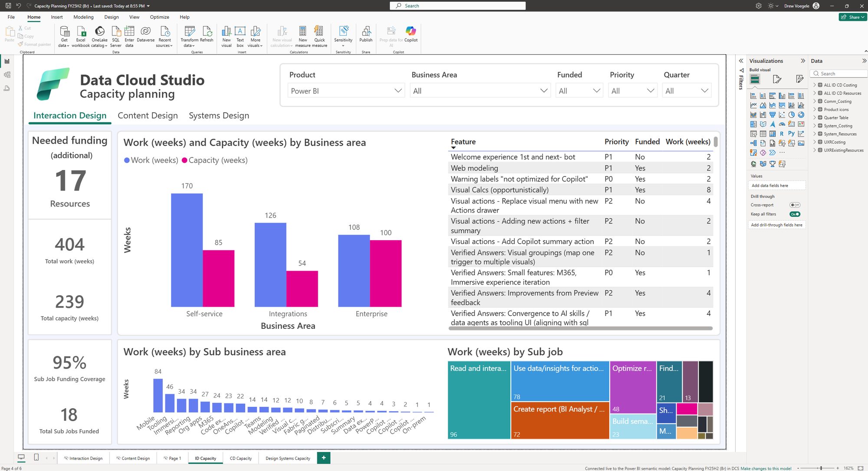The image size is (868, 471).
Task: Switch to CD Capacity page tab
Action: click(x=241, y=458)
